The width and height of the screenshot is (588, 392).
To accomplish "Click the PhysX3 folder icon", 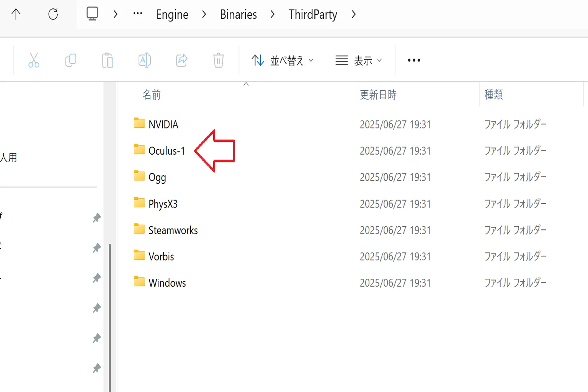I will (139, 203).
